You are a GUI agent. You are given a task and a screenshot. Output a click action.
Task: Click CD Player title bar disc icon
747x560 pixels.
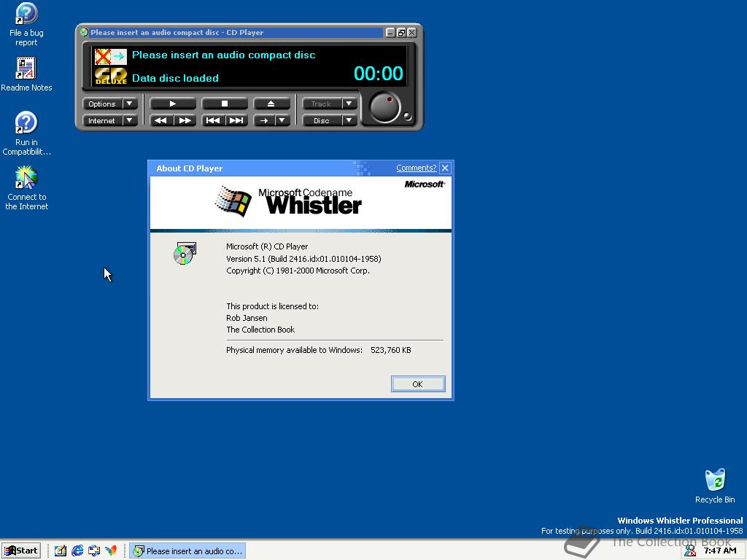click(x=85, y=32)
